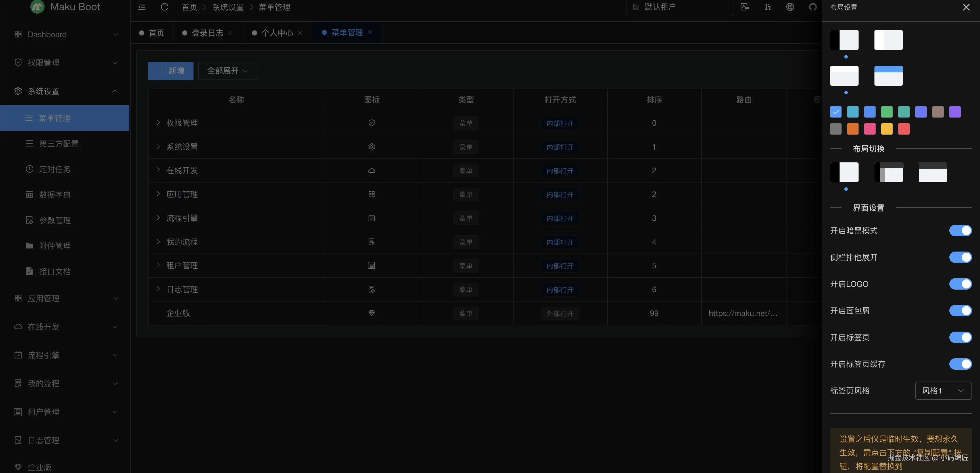Toggle off 开启暗黑模式 switch
This screenshot has width=980, height=473.
click(x=960, y=231)
